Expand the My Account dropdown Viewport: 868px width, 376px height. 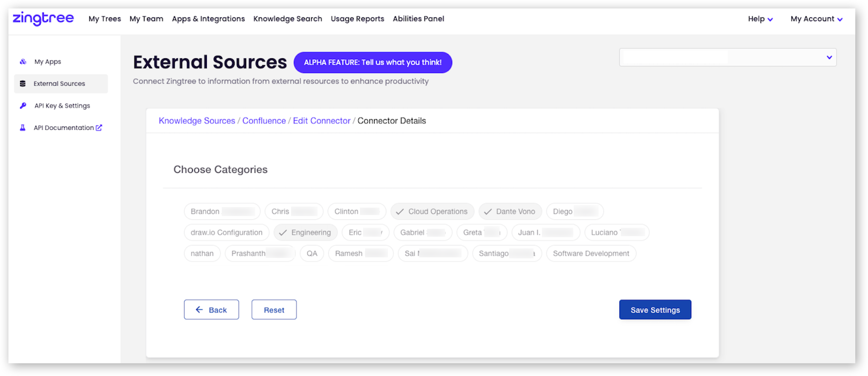pyautogui.click(x=817, y=19)
